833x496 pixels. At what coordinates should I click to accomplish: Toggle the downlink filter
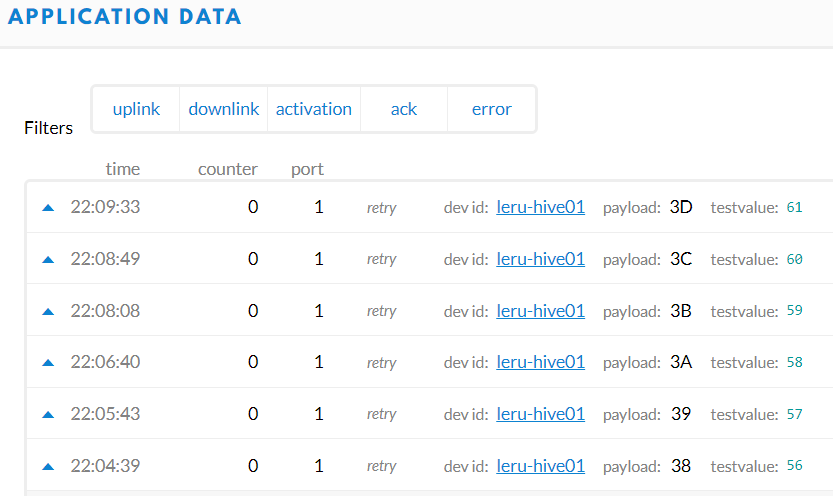(224, 109)
